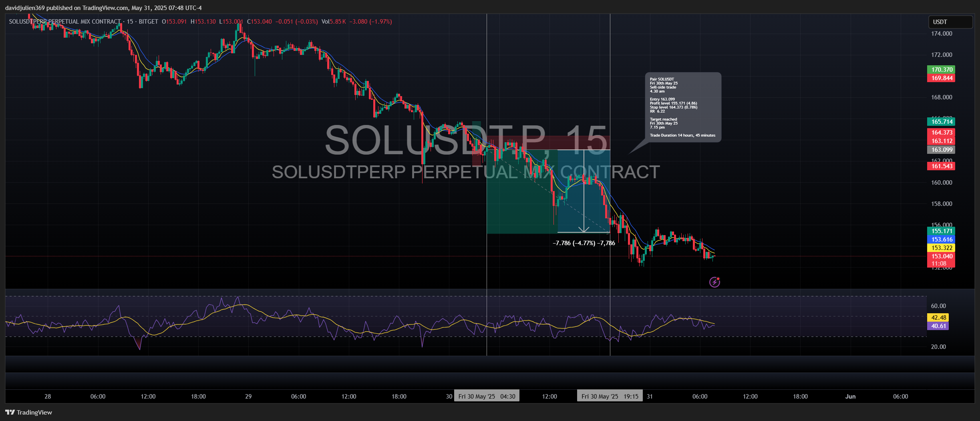Click the high value H153.130
980x421 pixels.
click(203, 22)
